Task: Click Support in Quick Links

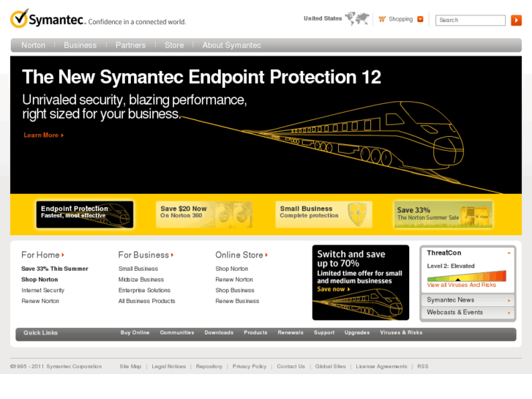Action: coord(324,332)
